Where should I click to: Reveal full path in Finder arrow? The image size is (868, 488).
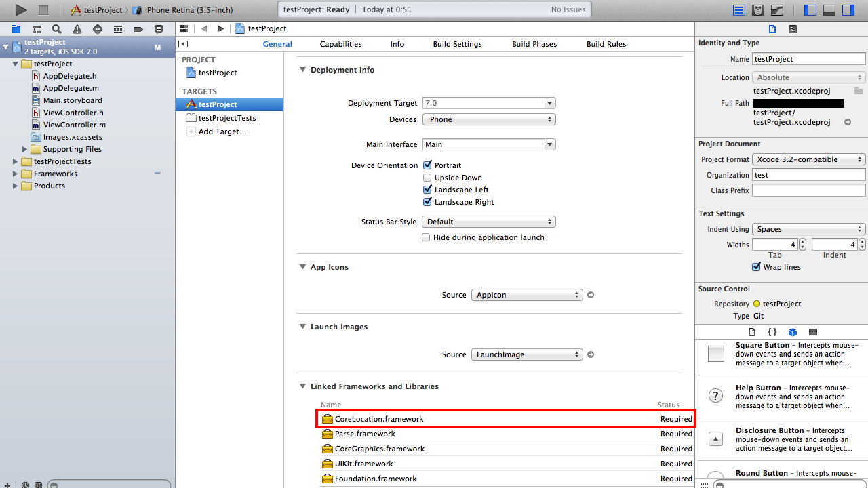click(848, 122)
